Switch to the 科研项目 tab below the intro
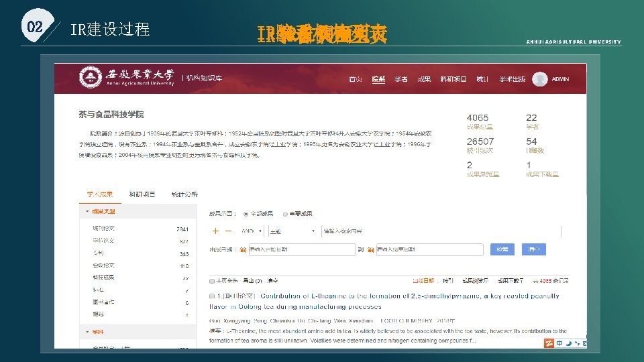This screenshot has width=644, height=362. coord(142,194)
